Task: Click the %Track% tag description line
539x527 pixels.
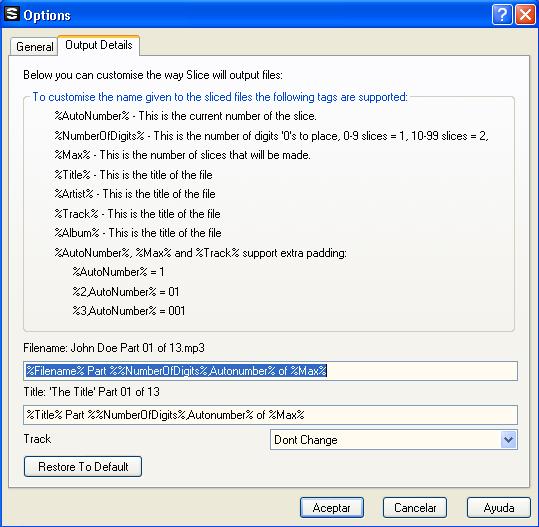Action: pos(137,214)
